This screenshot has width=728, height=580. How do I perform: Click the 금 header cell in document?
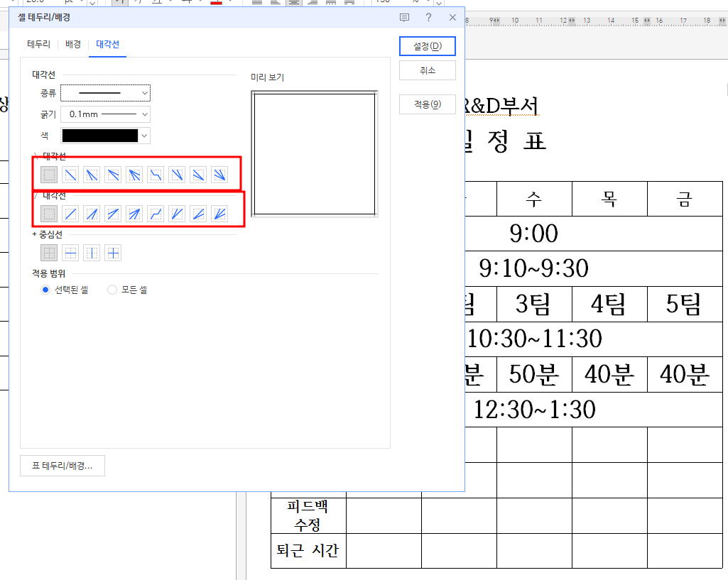pyautogui.click(x=685, y=199)
